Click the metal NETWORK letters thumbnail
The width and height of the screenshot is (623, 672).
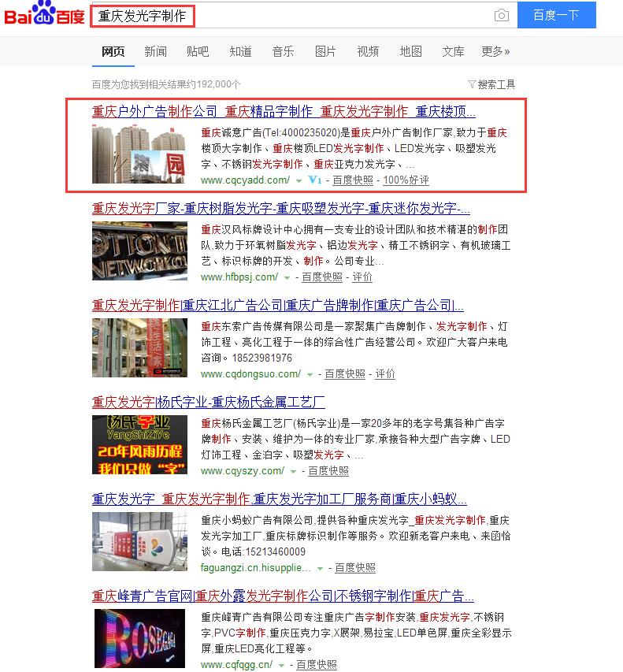tap(139, 251)
